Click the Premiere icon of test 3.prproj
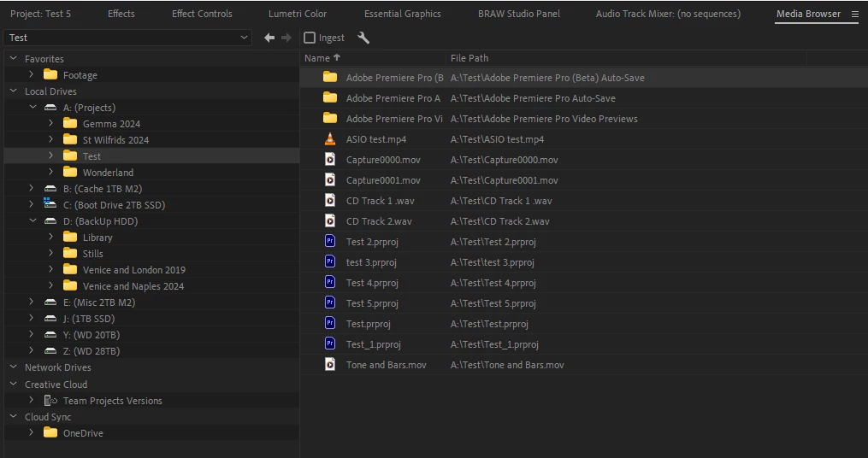 click(330, 262)
